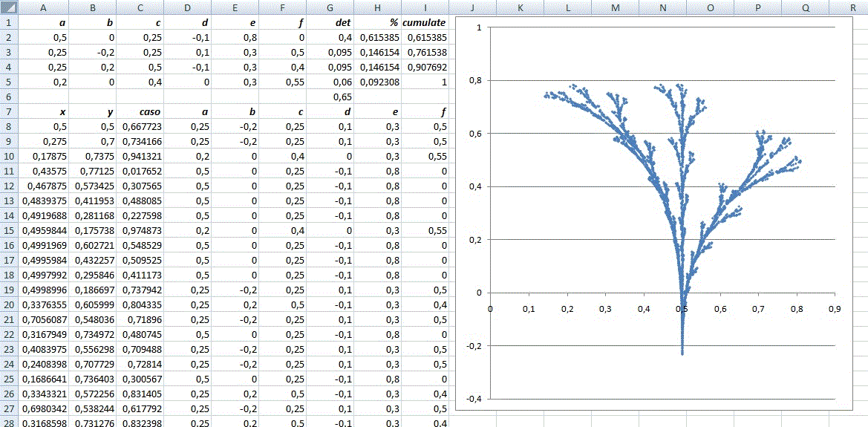868x427 pixels.
Task: Click cell containing 0,615385 in column H
Action: click(378, 38)
